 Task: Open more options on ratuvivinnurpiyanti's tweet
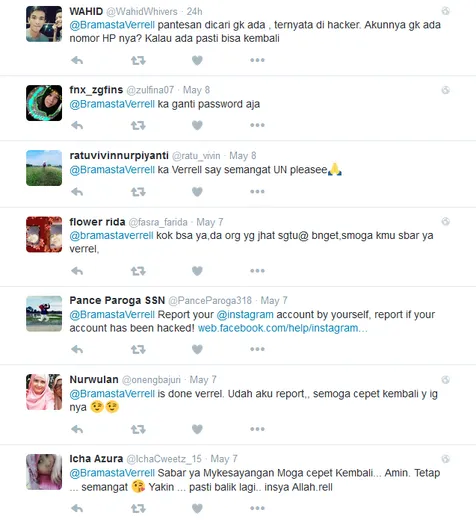(257, 191)
